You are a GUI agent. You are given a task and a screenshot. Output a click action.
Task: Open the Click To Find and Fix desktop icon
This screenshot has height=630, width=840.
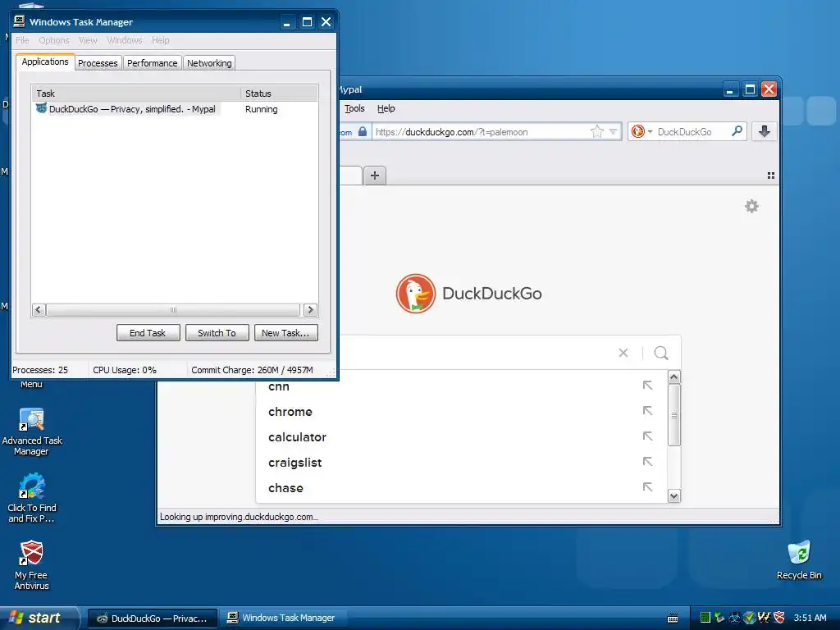coord(32,498)
